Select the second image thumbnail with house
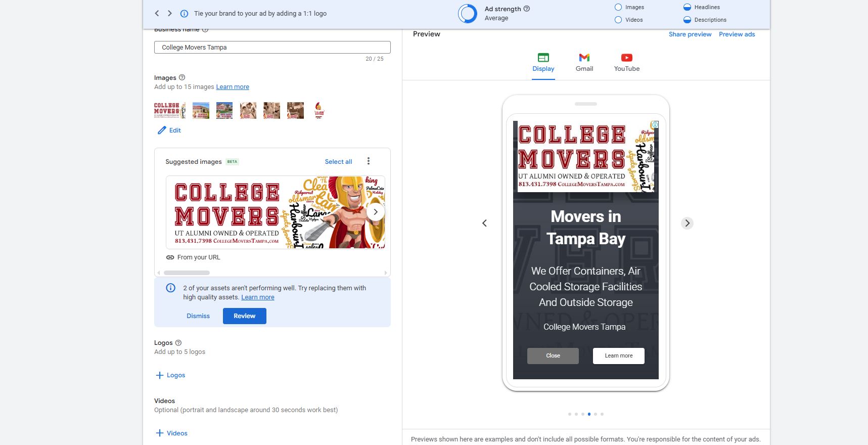This screenshot has height=445, width=868. click(x=201, y=110)
